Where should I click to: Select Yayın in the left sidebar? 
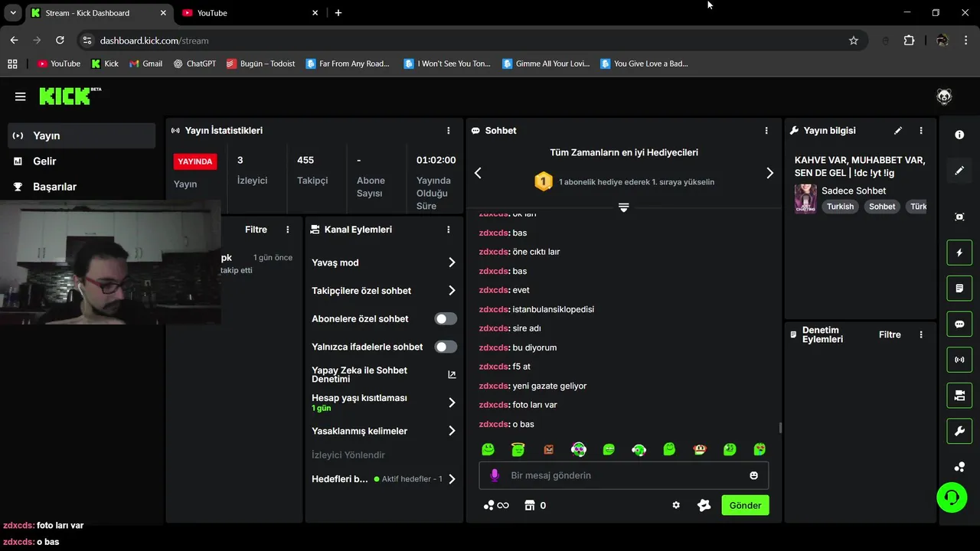point(82,135)
